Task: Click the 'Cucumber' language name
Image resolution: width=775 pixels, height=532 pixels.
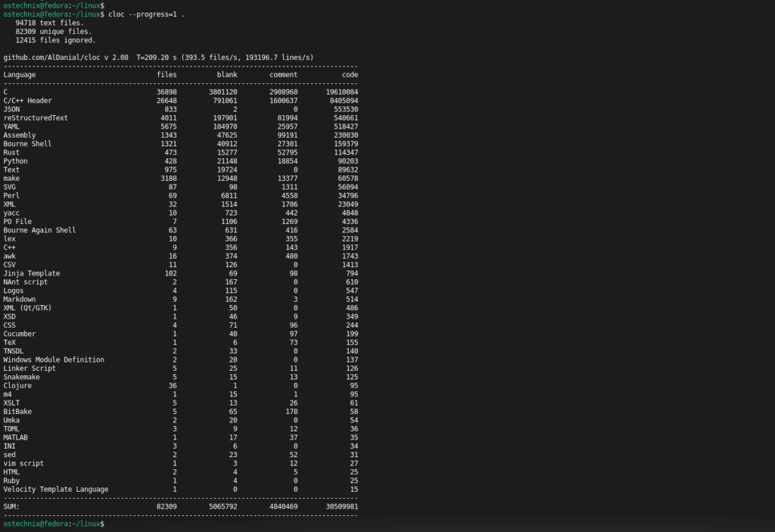Action: click(19, 334)
